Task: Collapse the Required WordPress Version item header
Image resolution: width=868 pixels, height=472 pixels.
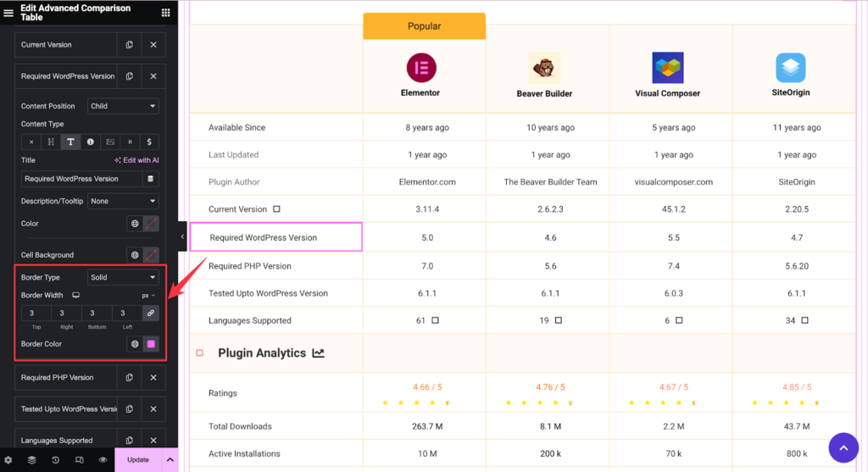Action: point(66,76)
